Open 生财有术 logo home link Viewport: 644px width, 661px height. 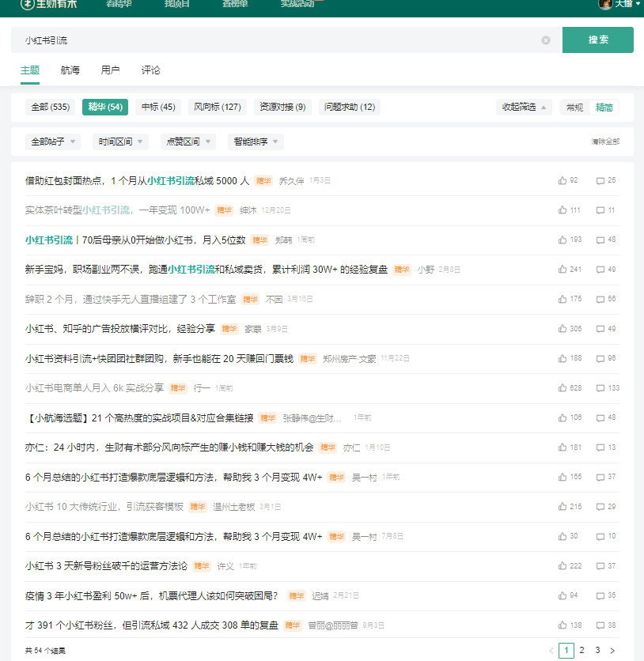[x=49, y=4]
